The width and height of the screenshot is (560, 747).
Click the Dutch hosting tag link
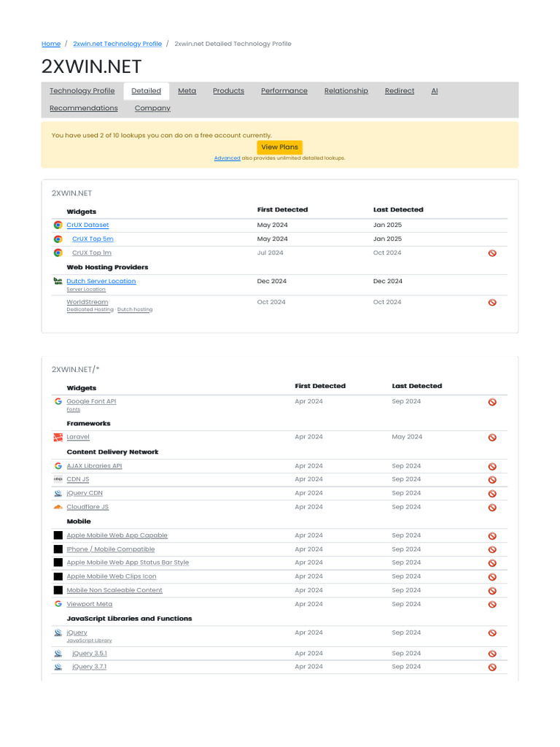pyautogui.click(x=135, y=309)
